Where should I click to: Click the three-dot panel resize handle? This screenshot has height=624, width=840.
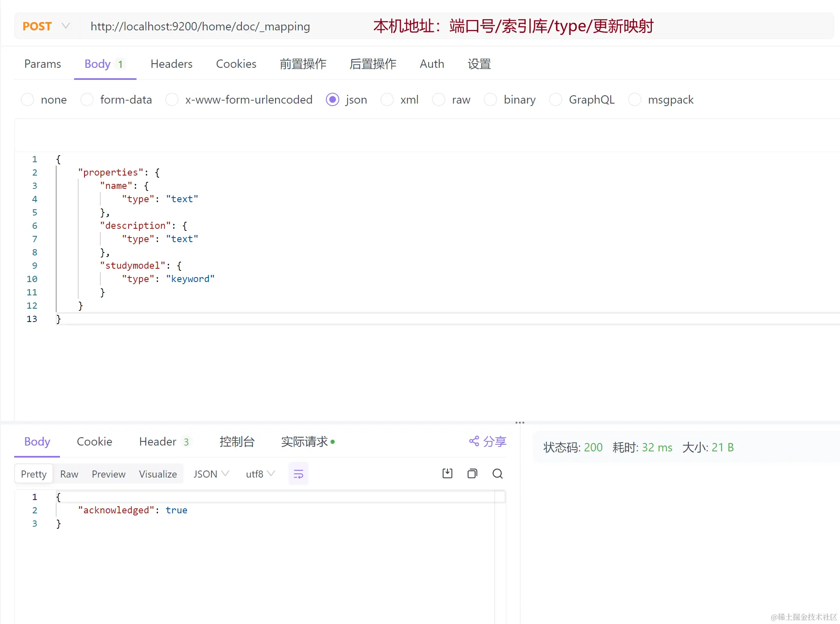(x=519, y=423)
